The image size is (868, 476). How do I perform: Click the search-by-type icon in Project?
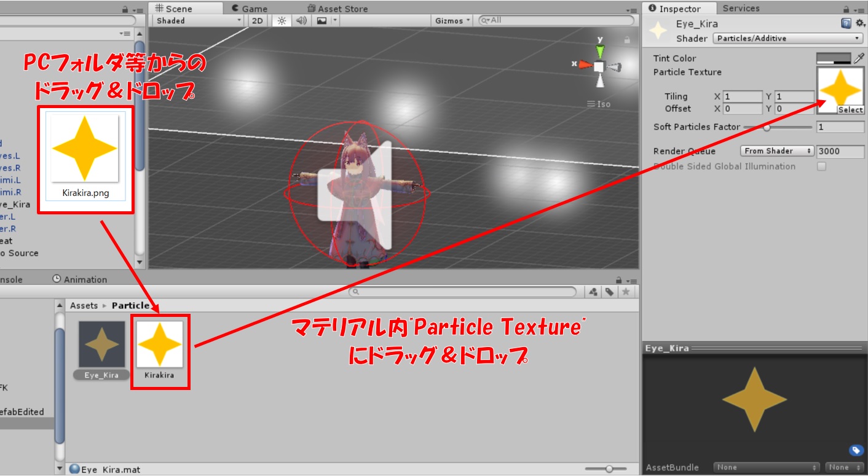pyautogui.click(x=594, y=292)
